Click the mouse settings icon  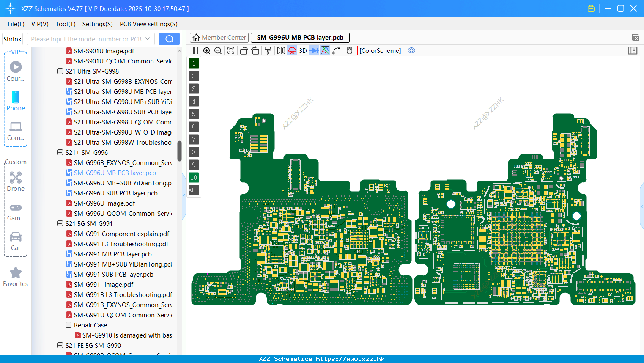tap(349, 50)
